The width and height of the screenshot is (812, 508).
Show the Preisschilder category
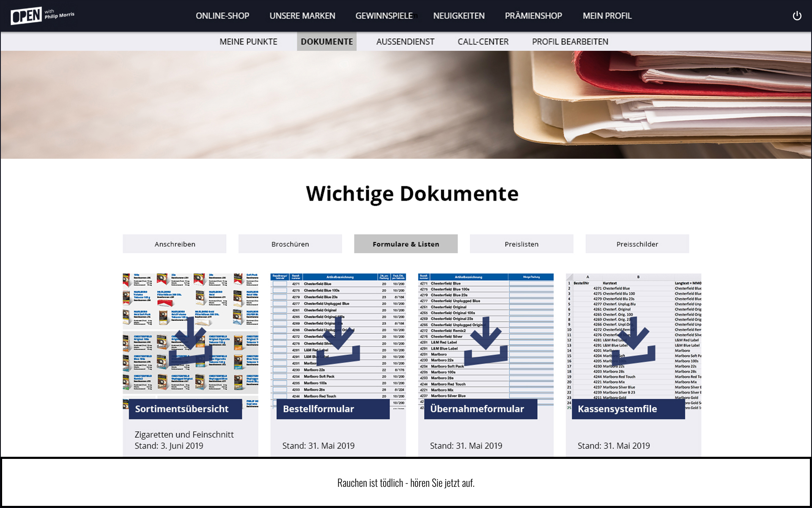click(637, 244)
